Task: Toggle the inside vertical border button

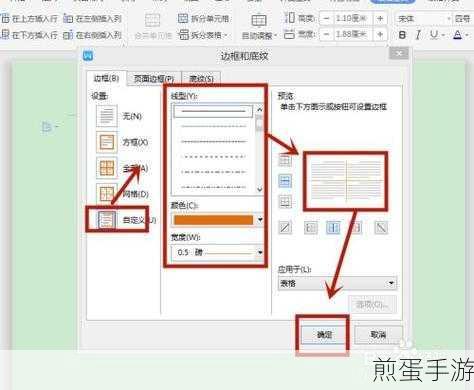Action: pyautogui.click(x=333, y=228)
